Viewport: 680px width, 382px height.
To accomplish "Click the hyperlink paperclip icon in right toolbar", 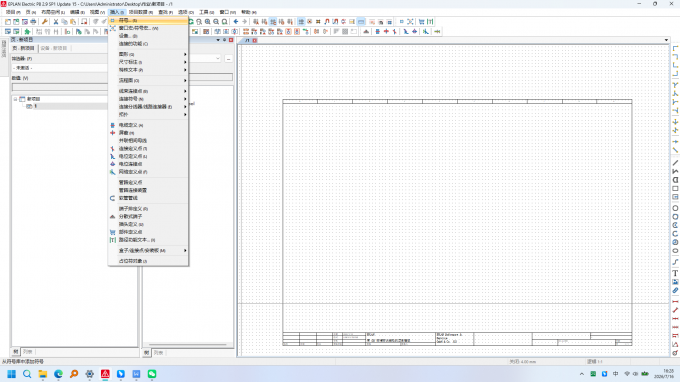I will tap(675, 291).
